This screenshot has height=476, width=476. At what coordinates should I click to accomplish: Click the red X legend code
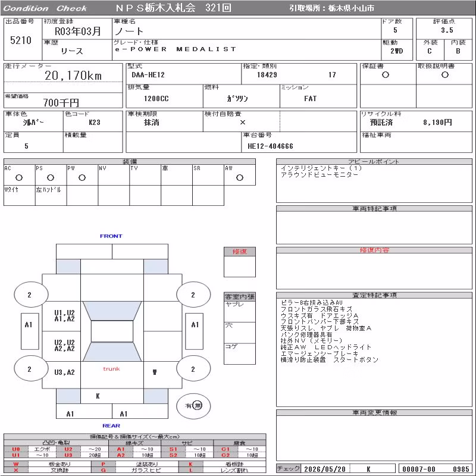click(x=16, y=470)
